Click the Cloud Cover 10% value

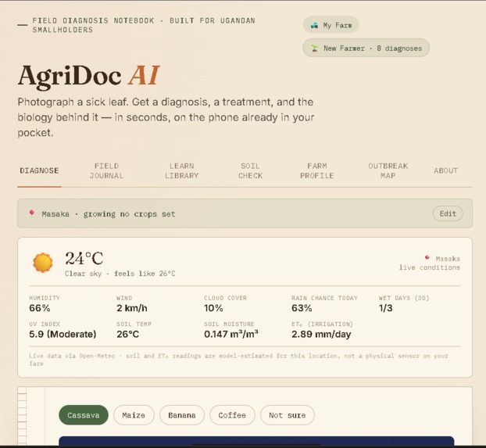[213, 308]
